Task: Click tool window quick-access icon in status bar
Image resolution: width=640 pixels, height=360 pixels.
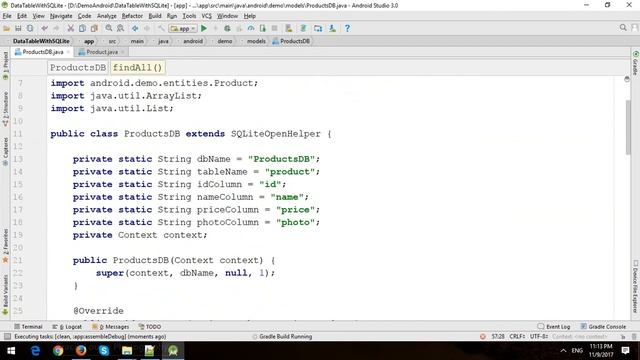Action: click(x=7, y=337)
